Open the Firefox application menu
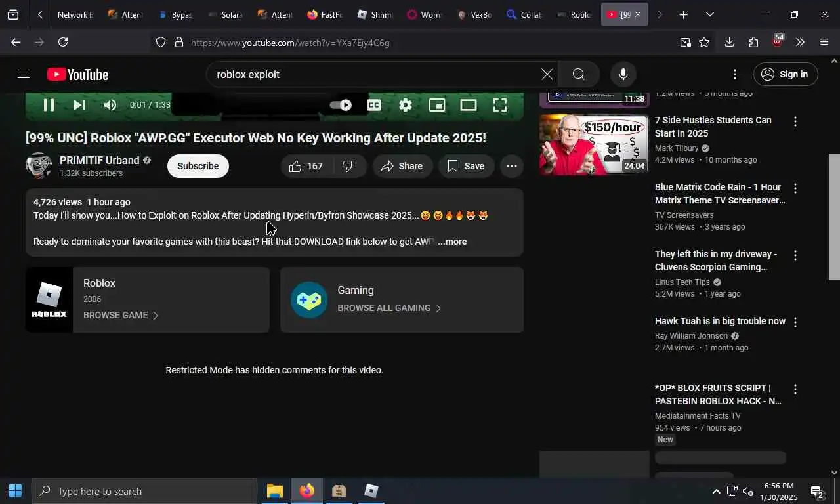This screenshot has height=504, width=840. 824,42
